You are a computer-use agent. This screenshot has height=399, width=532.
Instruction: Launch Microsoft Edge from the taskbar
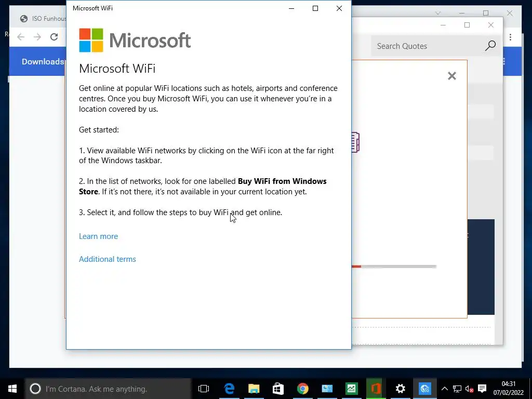point(229,389)
